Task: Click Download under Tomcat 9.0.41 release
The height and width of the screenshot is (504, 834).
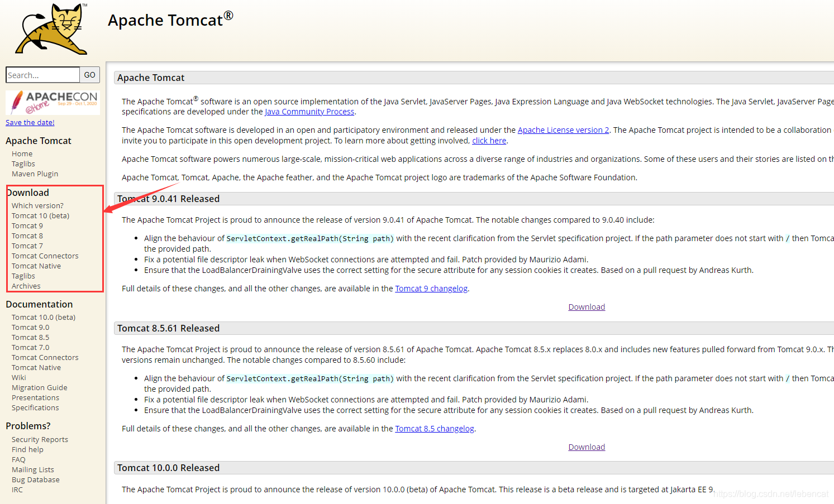Action: [587, 307]
